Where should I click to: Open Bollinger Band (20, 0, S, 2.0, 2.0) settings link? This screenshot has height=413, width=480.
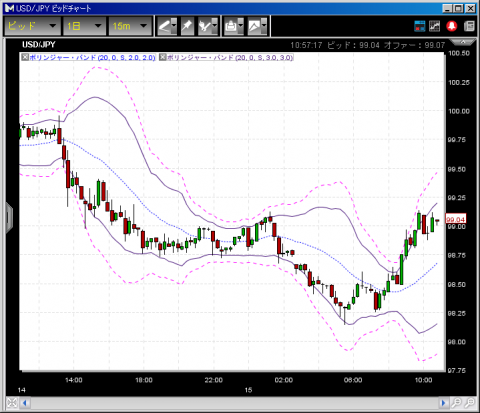pos(92,57)
